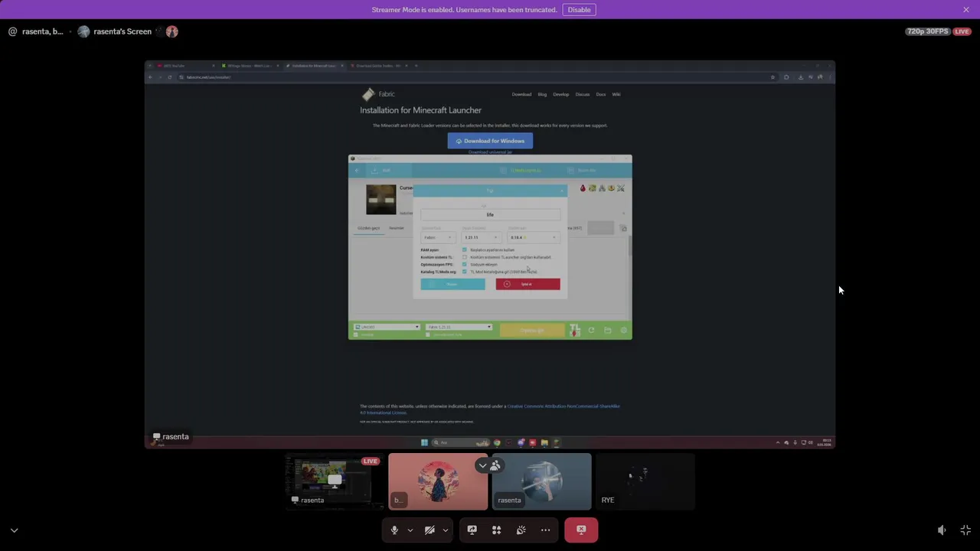Click Disable in the Streamer Mode banner

(579, 10)
